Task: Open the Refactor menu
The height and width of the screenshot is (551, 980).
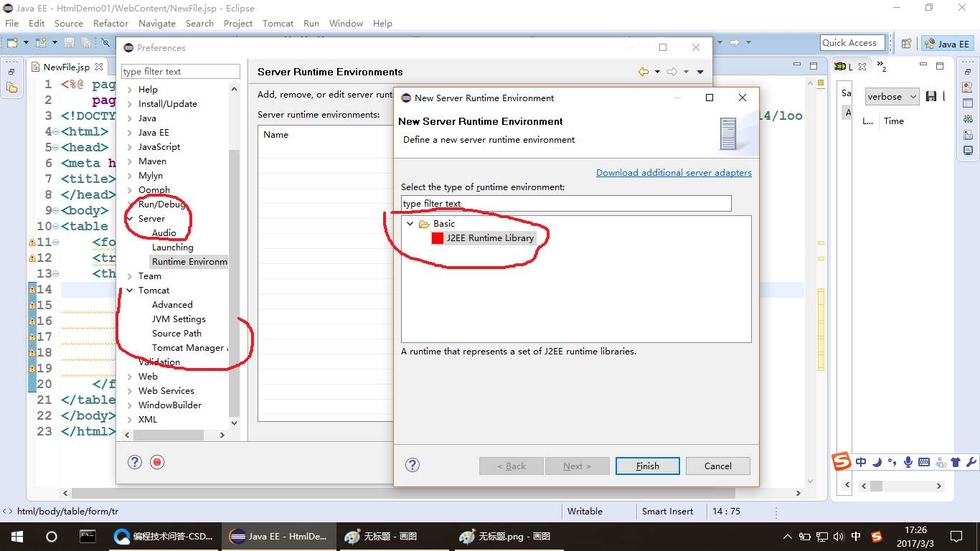Action: [x=110, y=23]
